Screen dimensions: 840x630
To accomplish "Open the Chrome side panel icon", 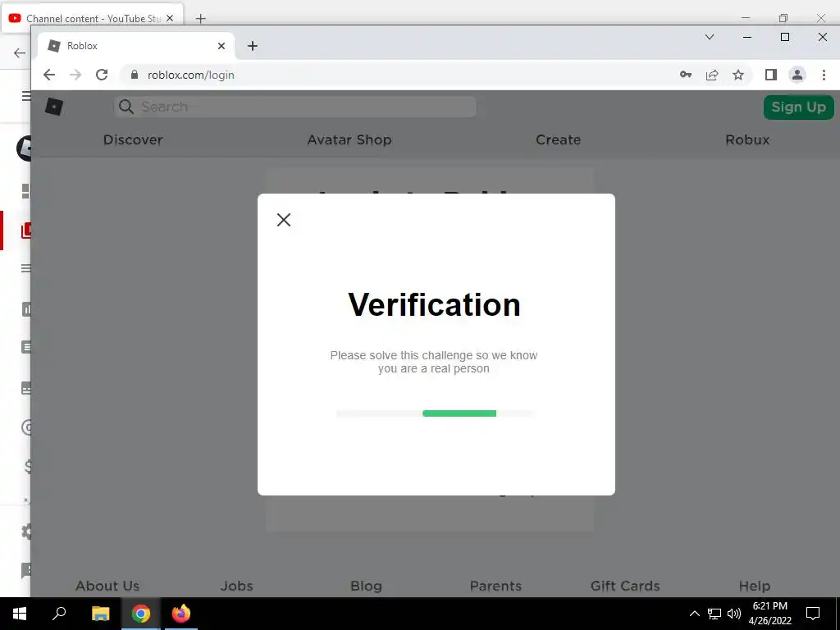I will click(x=771, y=75).
